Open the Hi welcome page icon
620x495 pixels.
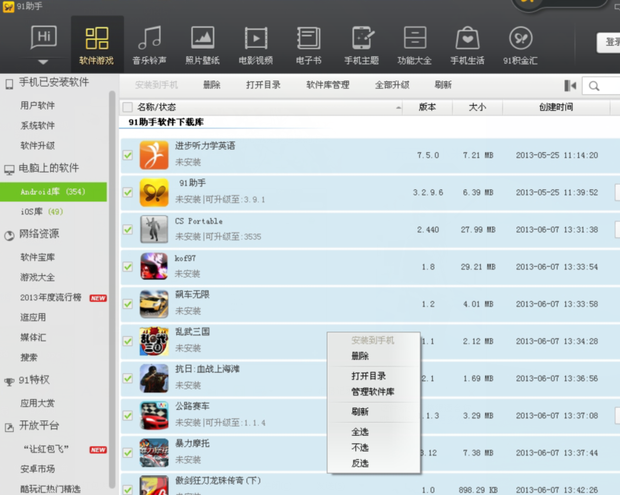click(x=44, y=38)
